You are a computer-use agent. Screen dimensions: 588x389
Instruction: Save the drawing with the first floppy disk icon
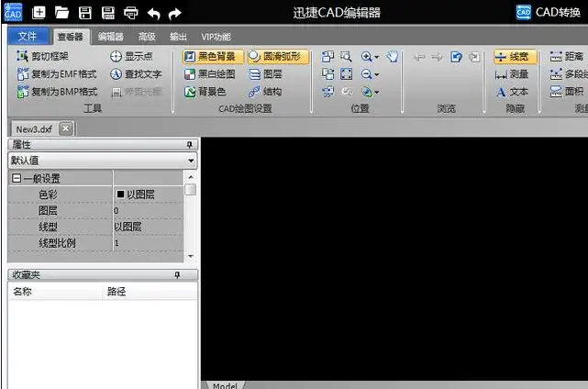click(85, 13)
